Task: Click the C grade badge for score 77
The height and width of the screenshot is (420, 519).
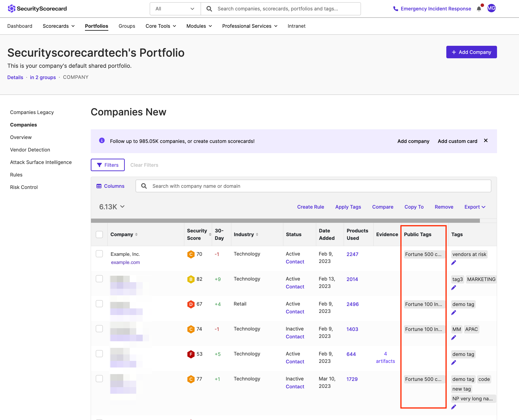Action: [191, 379]
